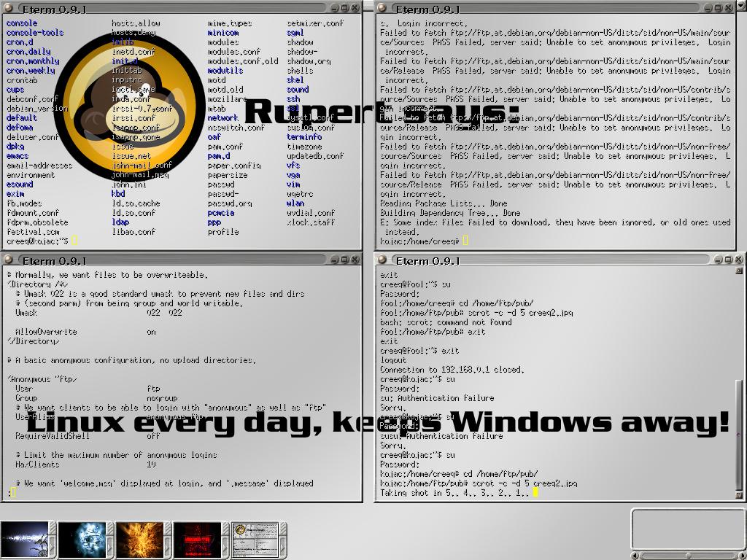
Task: Click the iconbox horizontal scroll slider knob
Action: tap(689, 556)
